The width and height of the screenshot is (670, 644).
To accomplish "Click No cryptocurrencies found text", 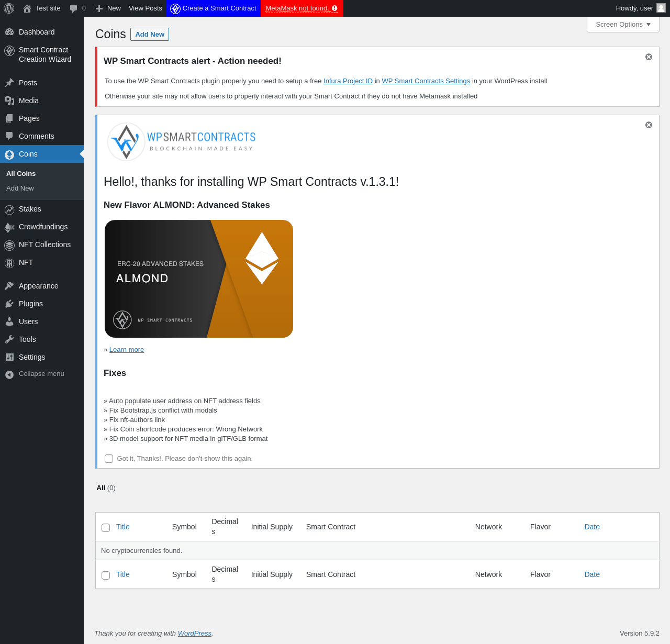I will pos(141,551).
